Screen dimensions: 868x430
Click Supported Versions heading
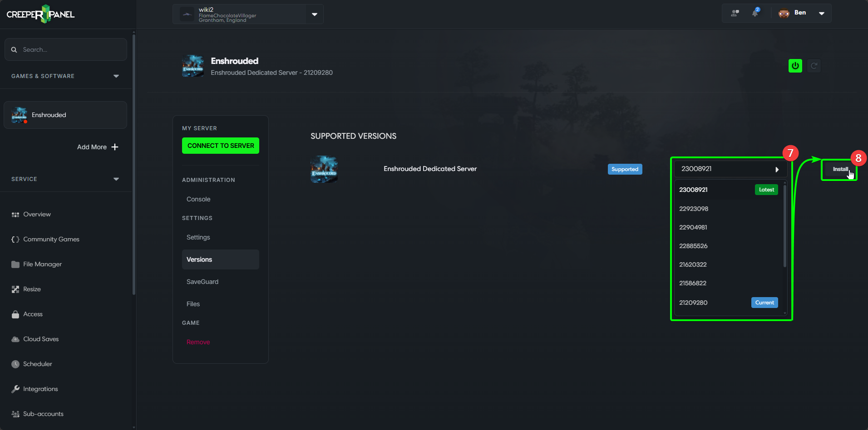[353, 136]
